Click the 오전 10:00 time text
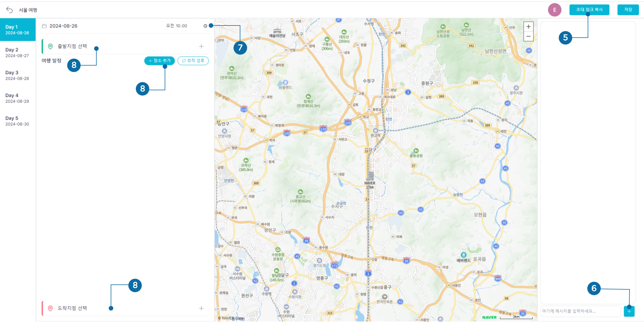This screenshot has height=322, width=644. (176, 26)
